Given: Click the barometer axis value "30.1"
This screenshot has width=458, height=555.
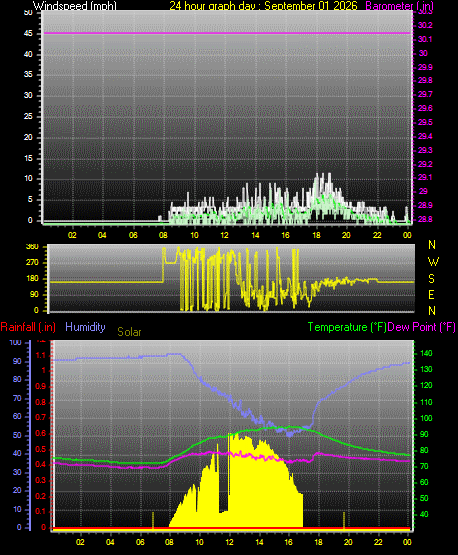Looking at the screenshot, I should [425, 39].
